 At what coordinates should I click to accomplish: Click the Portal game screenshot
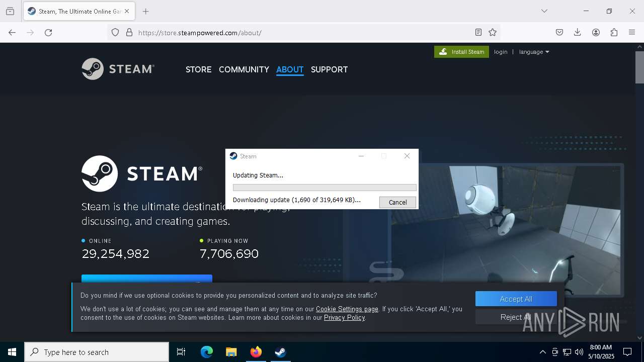point(506,230)
